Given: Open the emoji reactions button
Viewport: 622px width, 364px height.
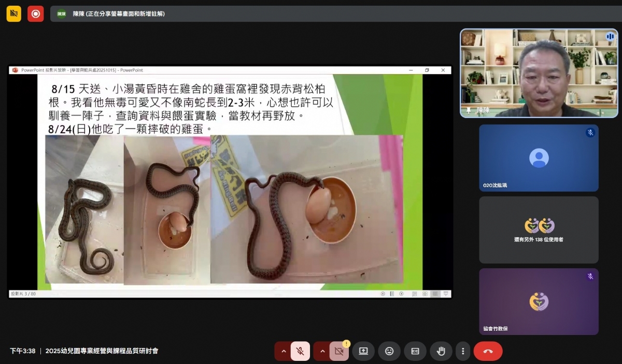Looking at the screenshot, I should (389, 351).
